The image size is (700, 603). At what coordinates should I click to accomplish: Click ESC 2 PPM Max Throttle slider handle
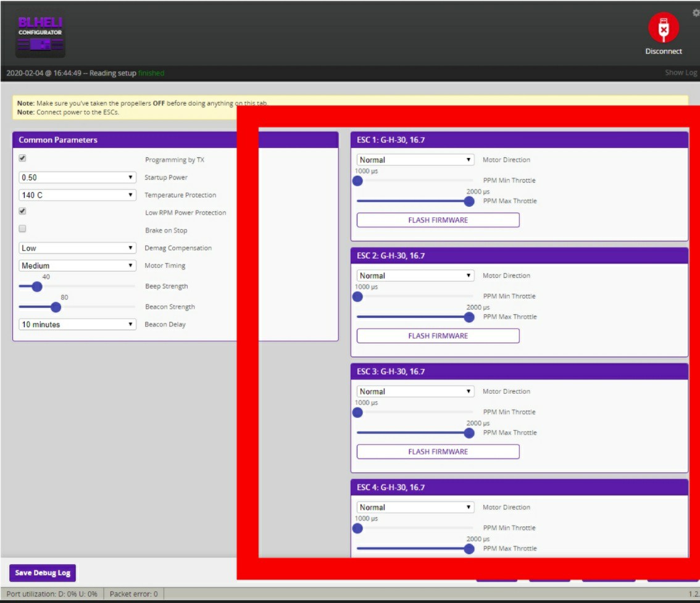469,317
